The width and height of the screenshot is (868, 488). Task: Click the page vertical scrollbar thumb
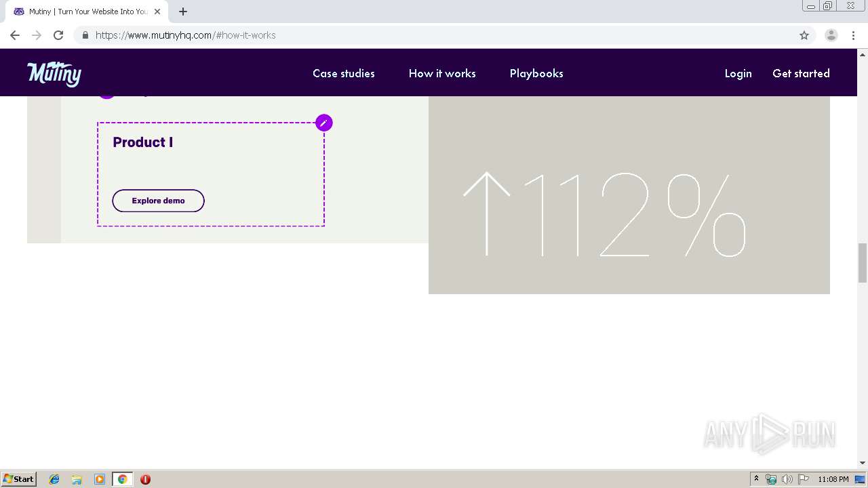(x=863, y=263)
